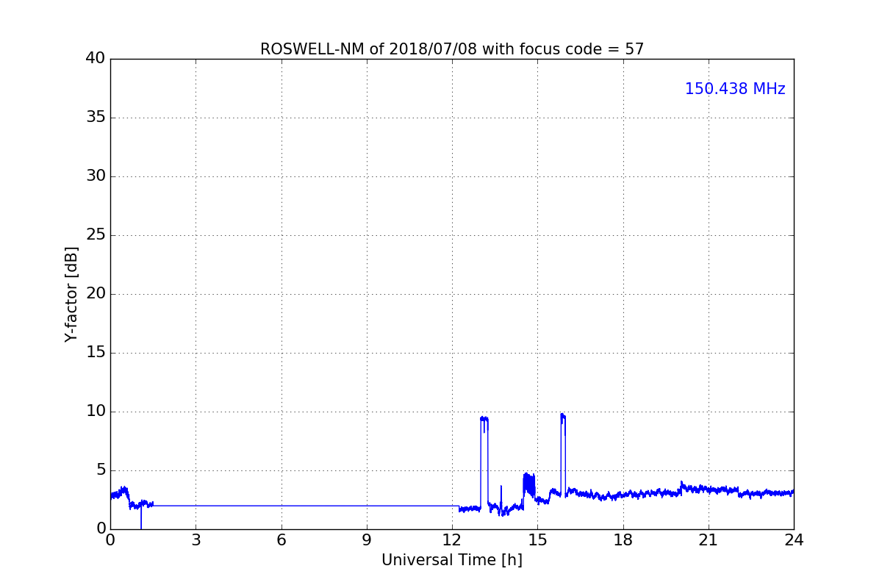Click the Universal Time [h] axis label

452,560
